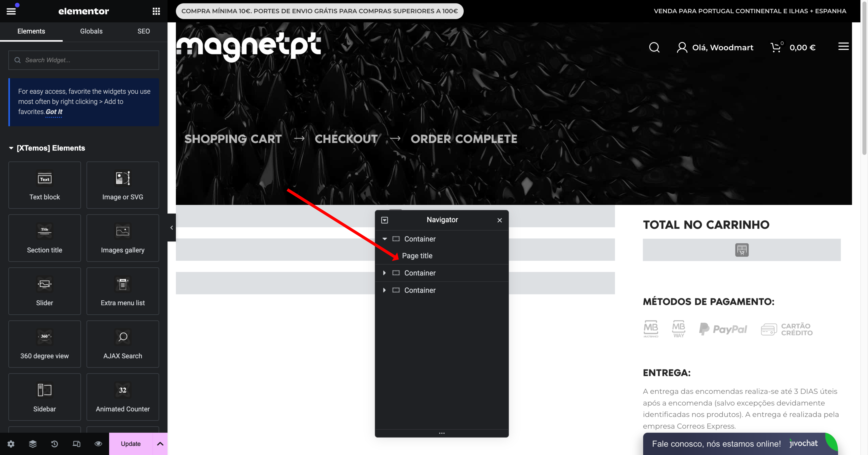Viewport: 868px width, 455px height.
Task: Click the Navigator bottom resize handle dots
Action: pos(442,433)
